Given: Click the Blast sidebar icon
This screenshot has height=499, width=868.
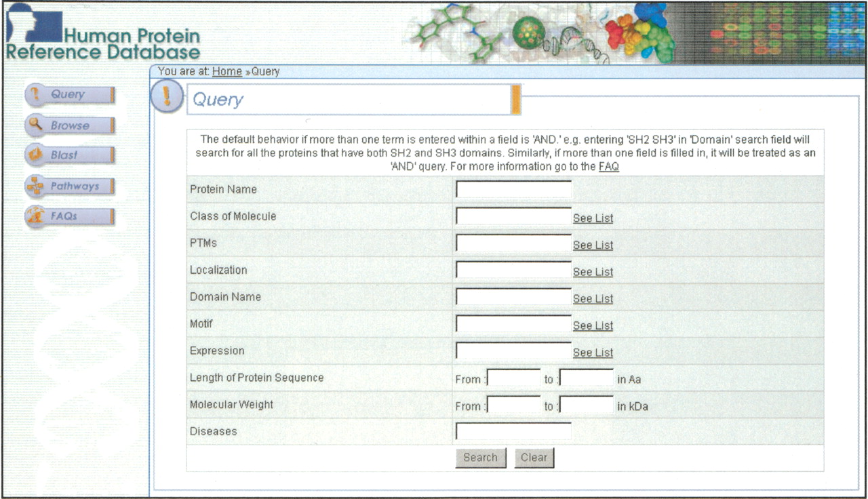Looking at the screenshot, I should pyautogui.click(x=35, y=155).
